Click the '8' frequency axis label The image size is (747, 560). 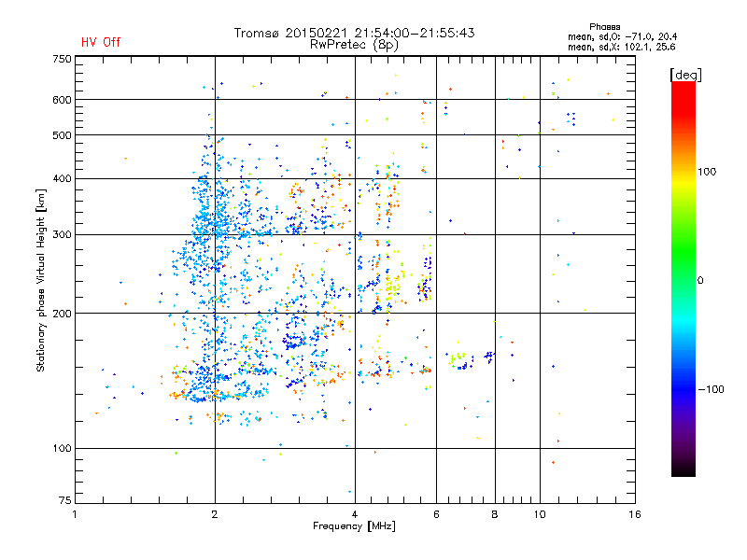pyautogui.click(x=495, y=514)
